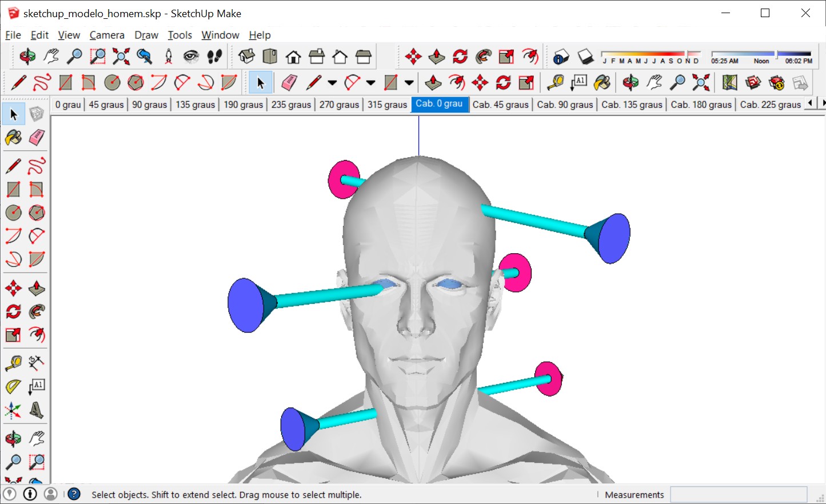Expand the Line tool dropdown arrow
Image resolution: width=826 pixels, height=504 pixels.
click(x=332, y=83)
